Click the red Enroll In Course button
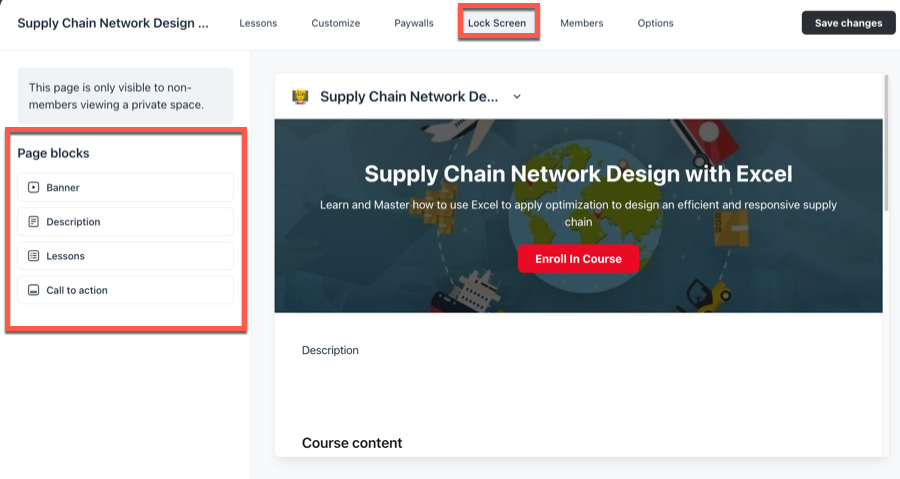900x479 pixels. coord(578,259)
